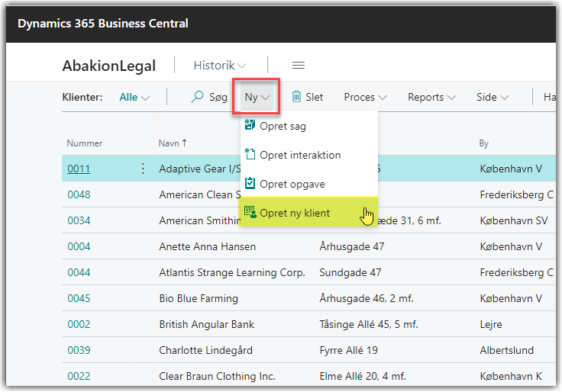Click address Fyrre Allé 19

(x=348, y=350)
